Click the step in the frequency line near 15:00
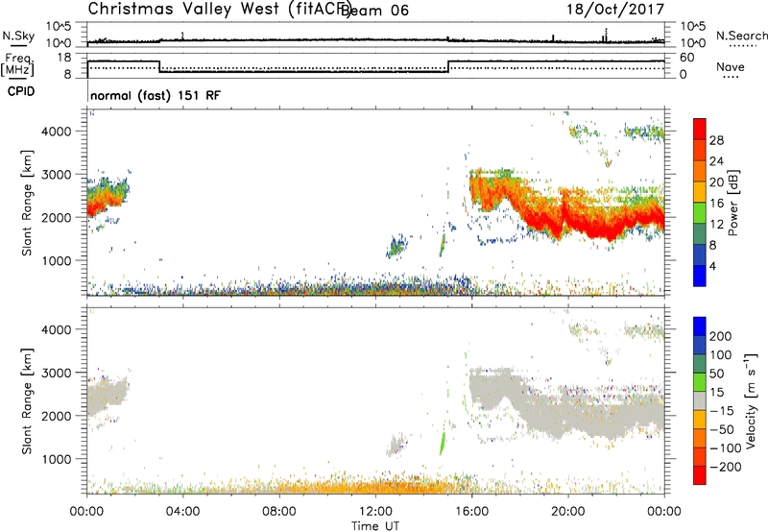 point(448,66)
